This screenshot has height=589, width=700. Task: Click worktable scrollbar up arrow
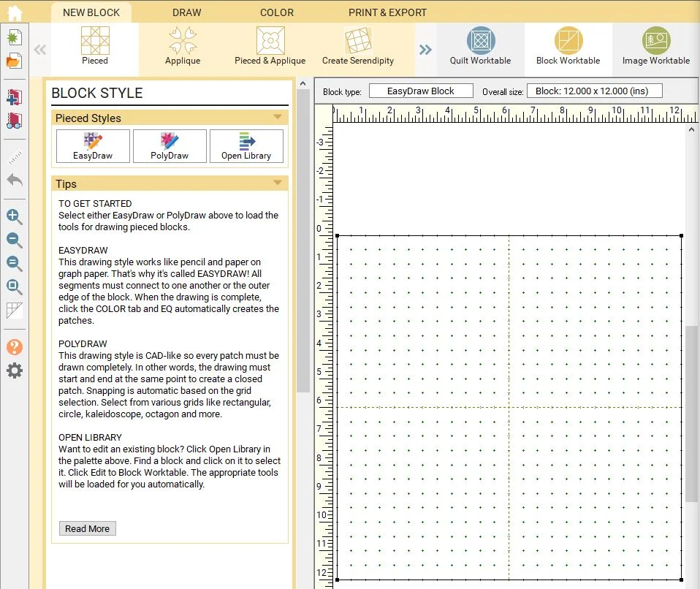(691, 129)
